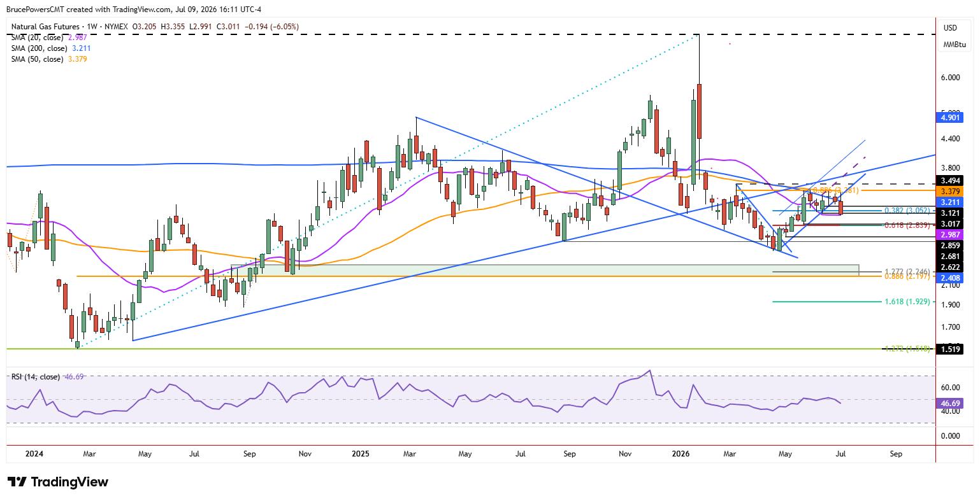The image size is (980, 501).
Task: Click the SMA (200, close) legend line
Action: point(51,48)
